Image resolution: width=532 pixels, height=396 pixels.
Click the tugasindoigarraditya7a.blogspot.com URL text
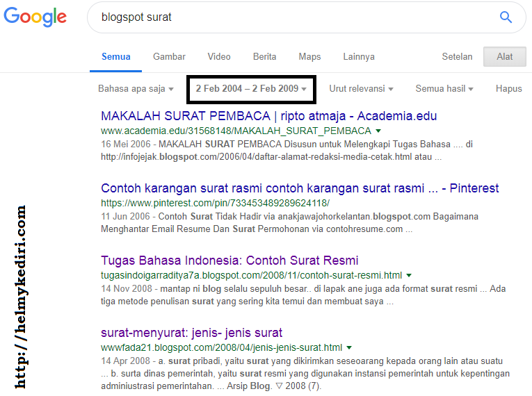click(251, 275)
